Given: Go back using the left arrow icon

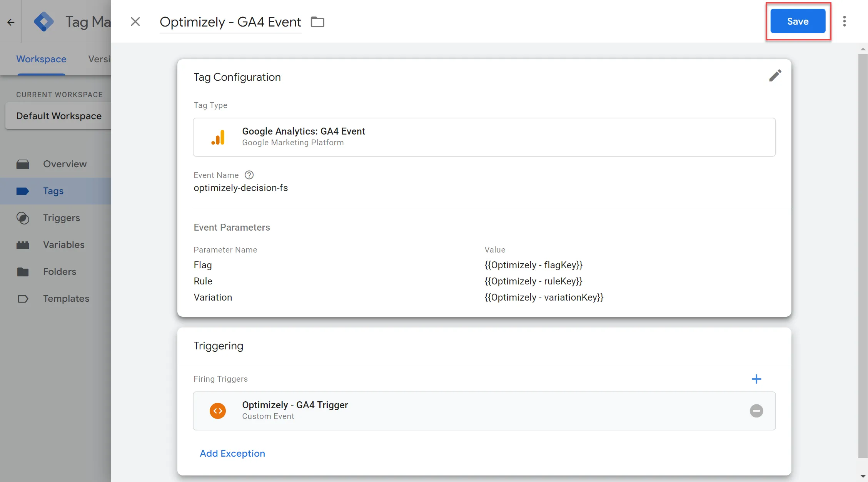Looking at the screenshot, I should click(x=11, y=22).
